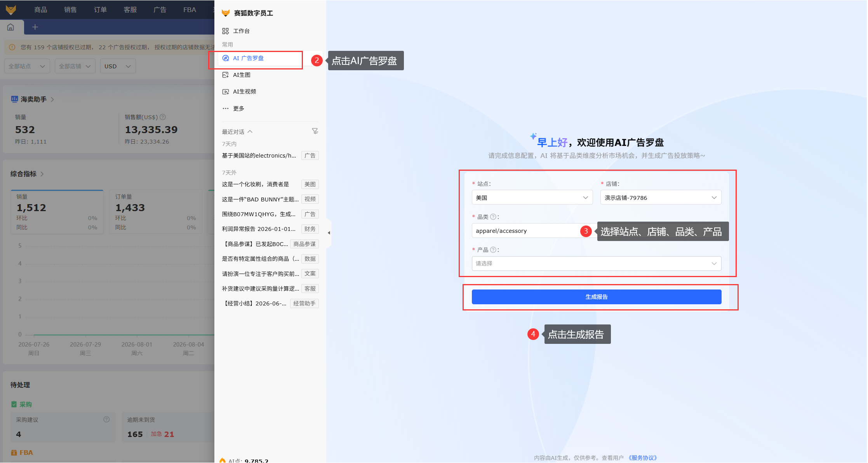Click the help icon in 采购建议 card

pos(106,420)
